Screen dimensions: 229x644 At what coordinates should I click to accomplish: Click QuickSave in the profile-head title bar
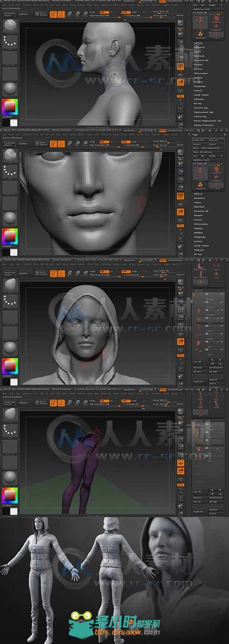[x=130, y=1]
